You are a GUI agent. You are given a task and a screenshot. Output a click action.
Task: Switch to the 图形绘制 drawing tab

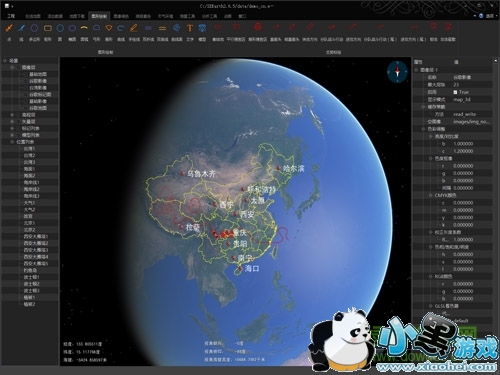click(99, 16)
